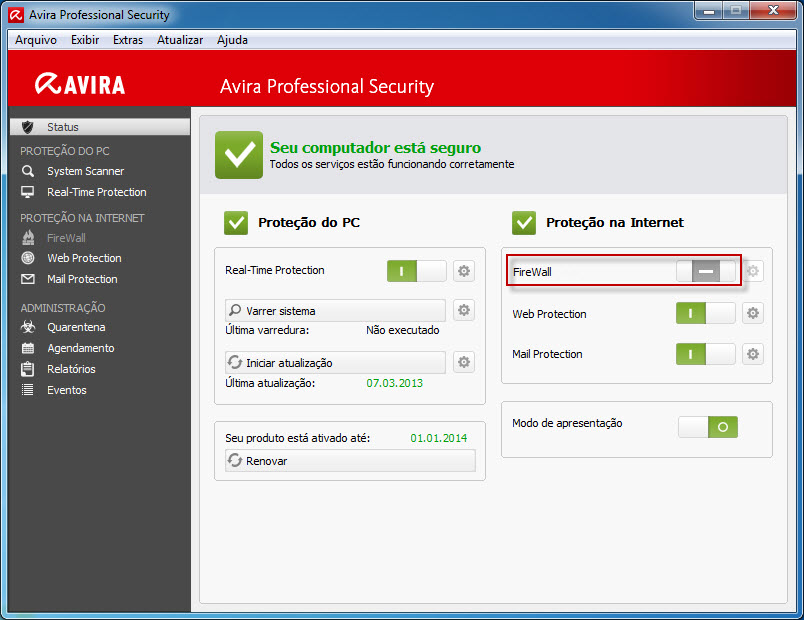Open the Ajuda menu

[x=232, y=40]
